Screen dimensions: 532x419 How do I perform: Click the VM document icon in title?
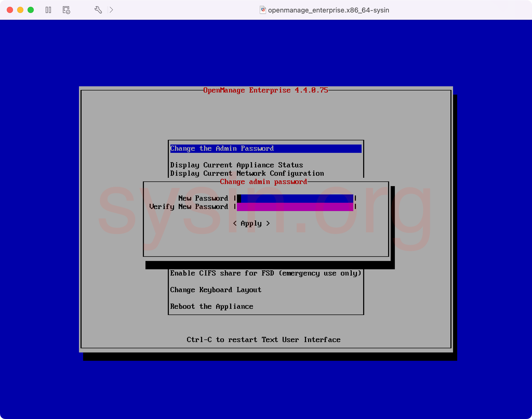[263, 10]
